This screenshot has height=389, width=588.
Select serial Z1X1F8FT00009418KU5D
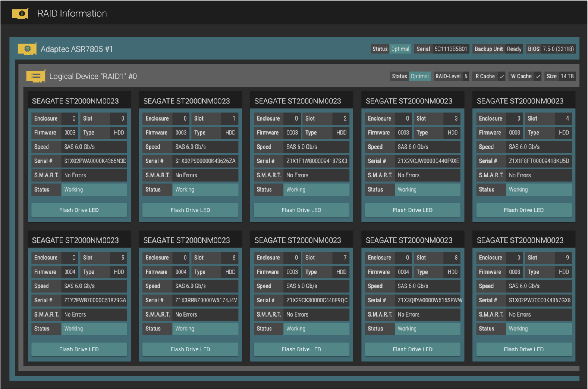[539, 161]
